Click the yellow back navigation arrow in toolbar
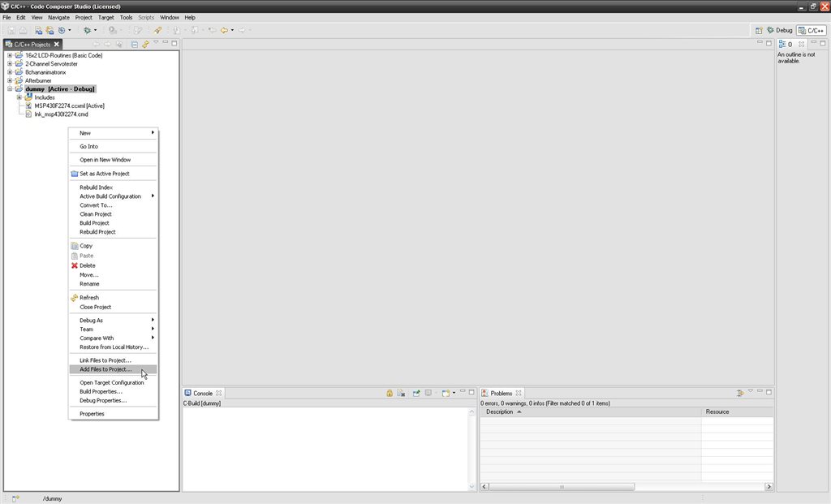The height and width of the screenshot is (504, 831). [224, 30]
